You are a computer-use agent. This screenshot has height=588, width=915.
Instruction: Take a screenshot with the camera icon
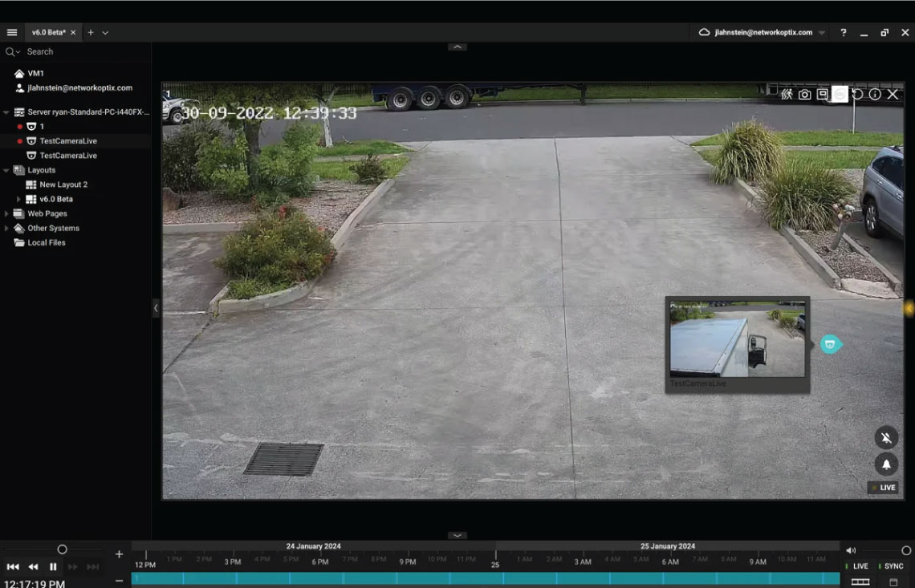(804, 95)
